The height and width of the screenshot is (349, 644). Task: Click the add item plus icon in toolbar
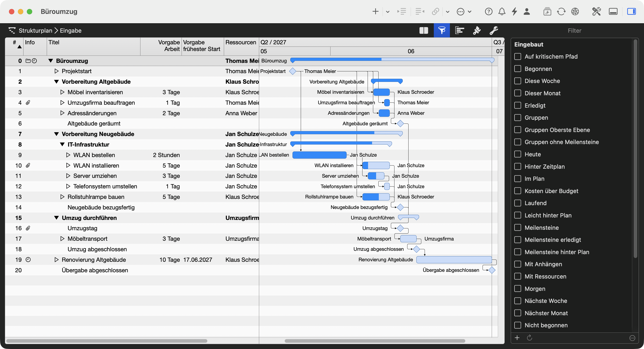[375, 11]
